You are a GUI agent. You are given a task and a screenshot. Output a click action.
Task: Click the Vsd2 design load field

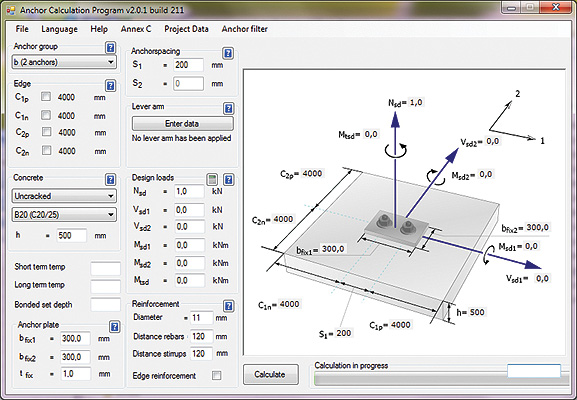pyautogui.click(x=190, y=227)
